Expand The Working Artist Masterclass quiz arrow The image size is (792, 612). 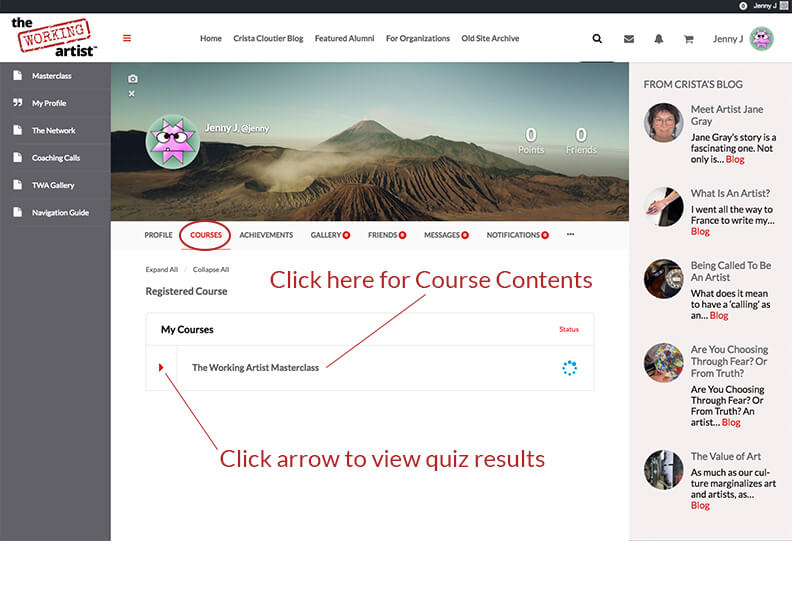(161, 368)
